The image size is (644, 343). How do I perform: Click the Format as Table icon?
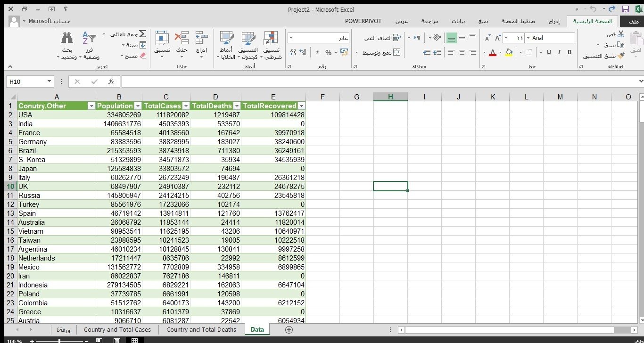point(249,39)
